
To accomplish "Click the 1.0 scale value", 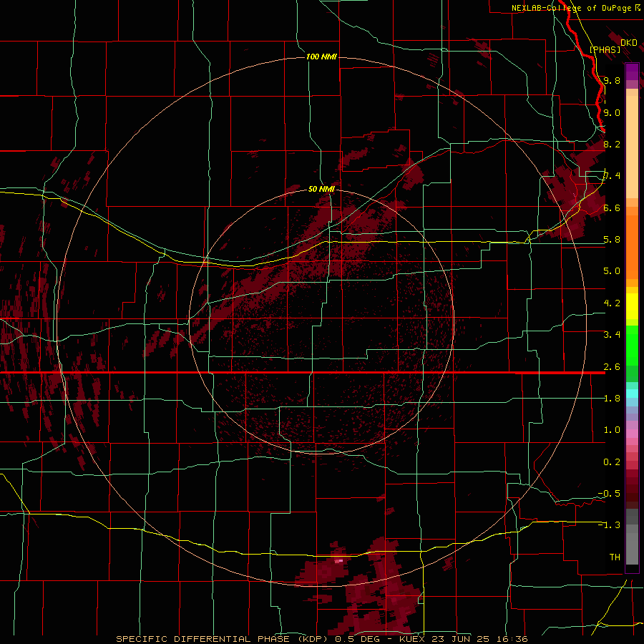I will click(x=612, y=430).
